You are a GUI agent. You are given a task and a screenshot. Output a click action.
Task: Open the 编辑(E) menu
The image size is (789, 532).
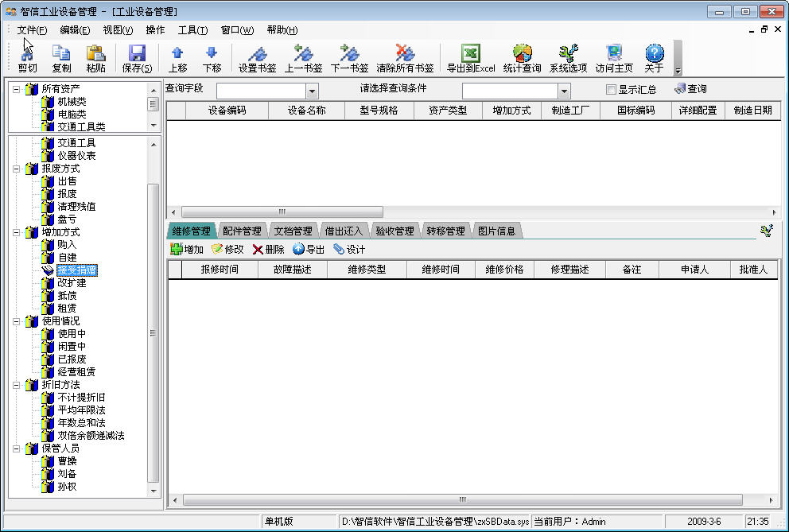coord(75,30)
